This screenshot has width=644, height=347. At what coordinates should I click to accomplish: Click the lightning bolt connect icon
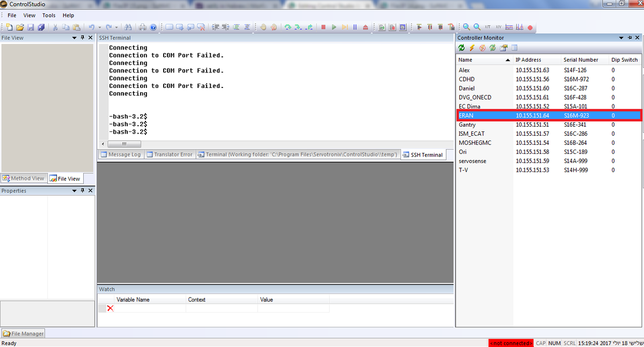(472, 48)
